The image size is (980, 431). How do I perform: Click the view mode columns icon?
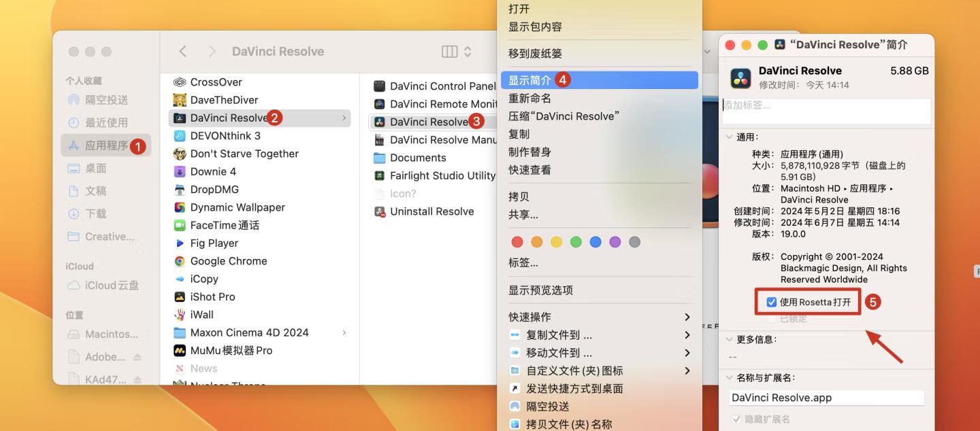click(449, 52)
